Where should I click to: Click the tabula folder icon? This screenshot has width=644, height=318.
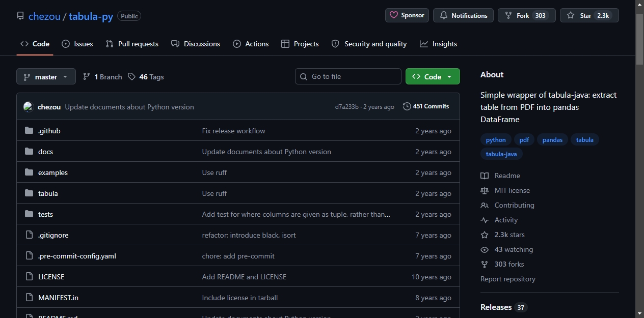pos(29,193)
